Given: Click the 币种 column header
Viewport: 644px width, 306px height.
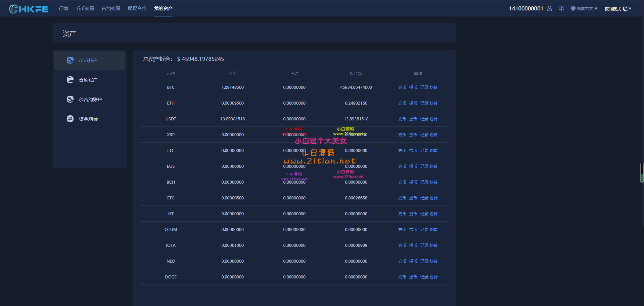Looking at the screenshot, I should (171, 73).
